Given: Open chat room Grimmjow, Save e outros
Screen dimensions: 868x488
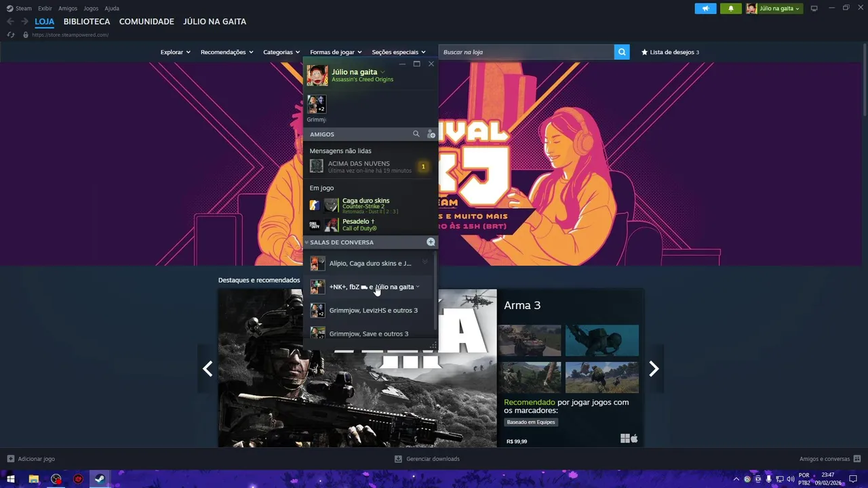Looking at the screenshot, I should tap(367, 332).
